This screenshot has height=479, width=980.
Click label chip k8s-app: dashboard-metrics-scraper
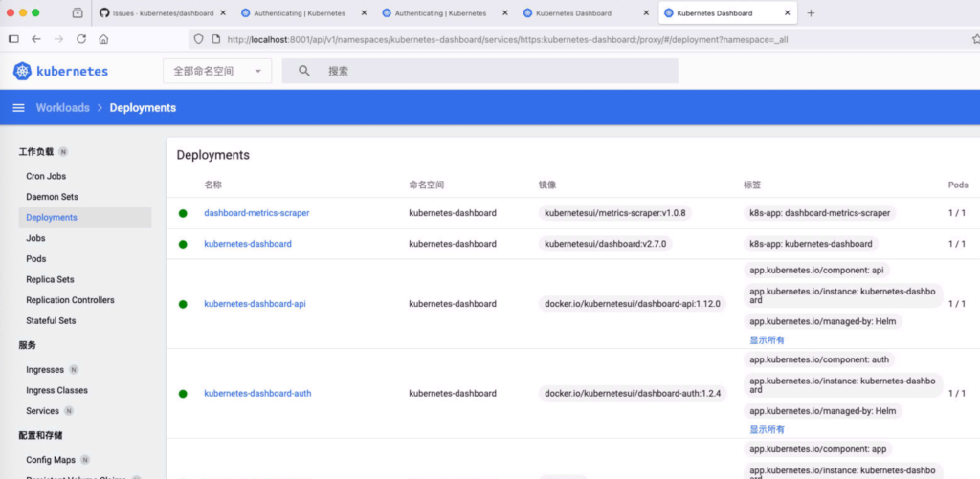click(x=820, y=213)
